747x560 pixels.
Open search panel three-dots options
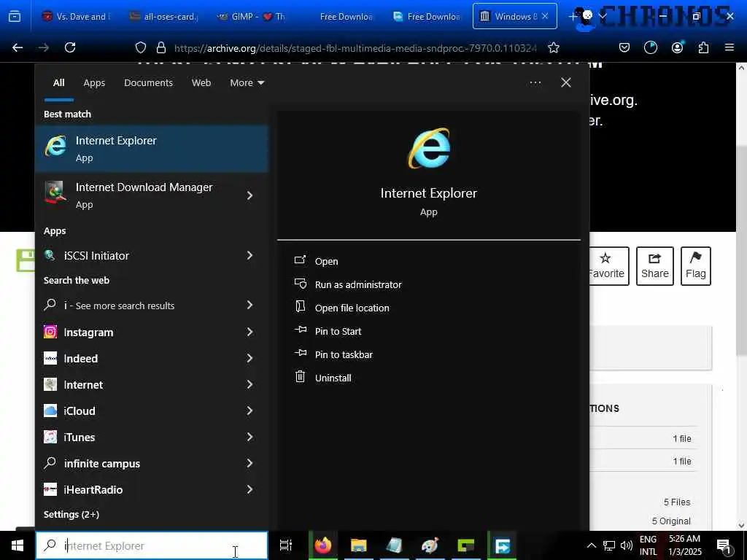[535, 83]
